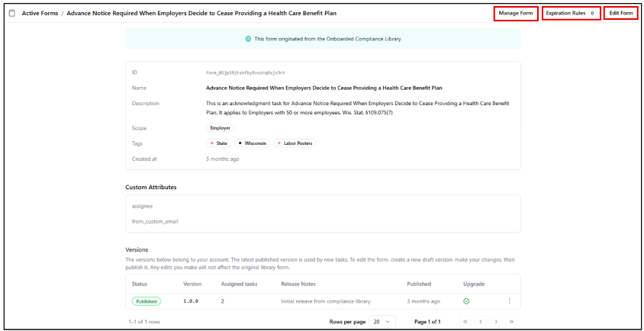Go to the first page of versions

[465, 322]
